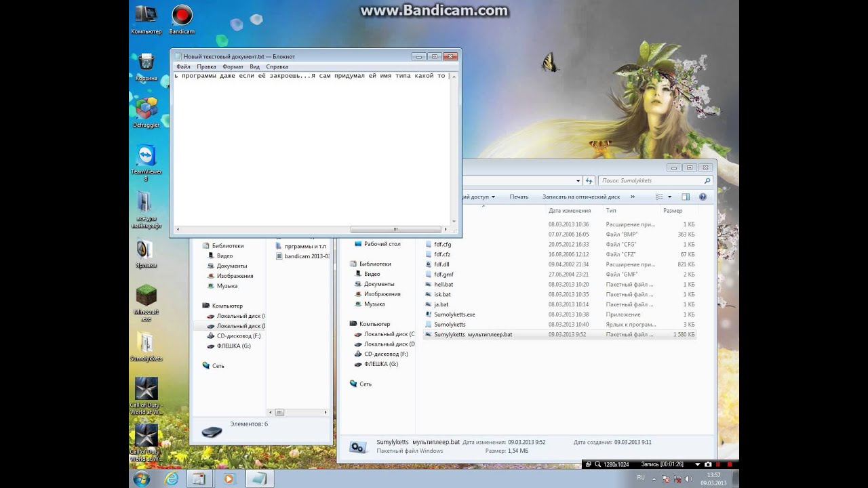Open Формат menu in Notepad
This screenshot has width=868, height=488.
(x=233, y=66)
